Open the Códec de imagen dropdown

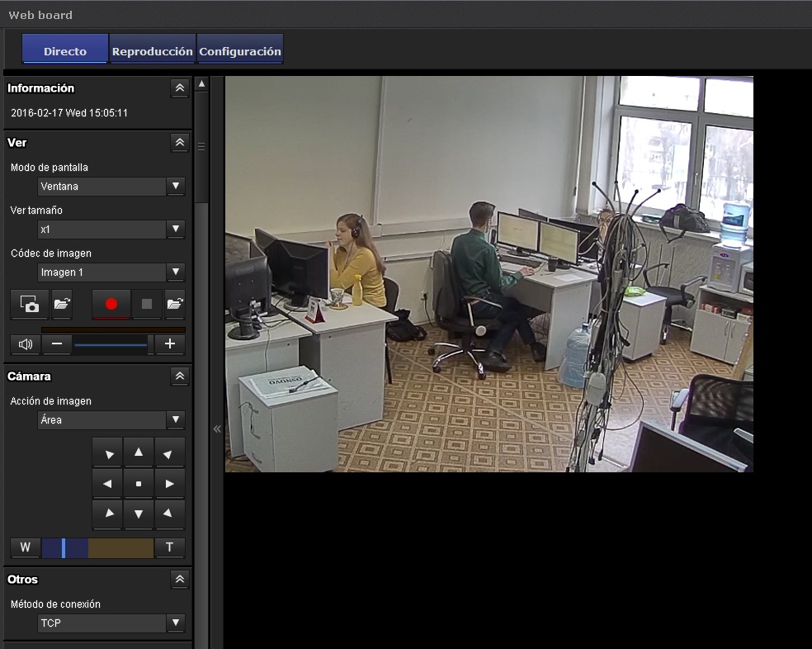click(111, 272)
